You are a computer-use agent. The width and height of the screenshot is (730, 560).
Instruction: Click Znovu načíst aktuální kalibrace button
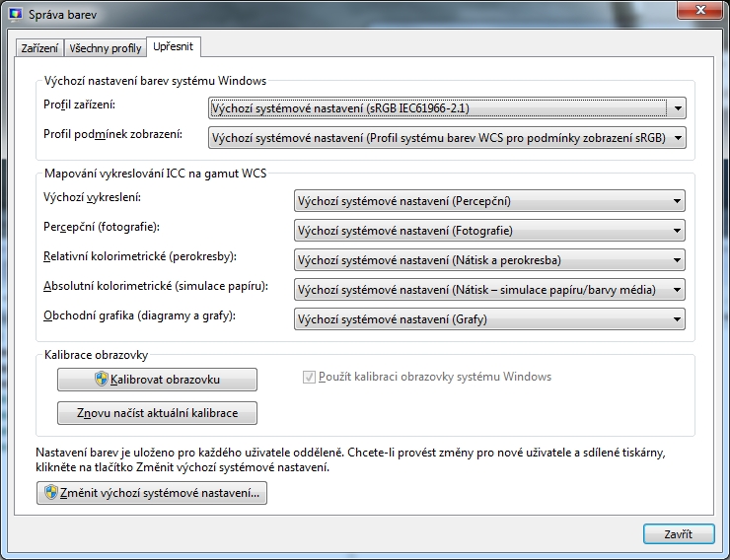pos(157,412)
